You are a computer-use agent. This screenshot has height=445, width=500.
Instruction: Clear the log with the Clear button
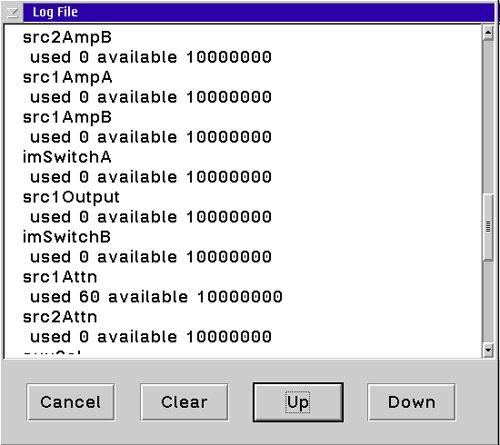click(x=184, y=402)
